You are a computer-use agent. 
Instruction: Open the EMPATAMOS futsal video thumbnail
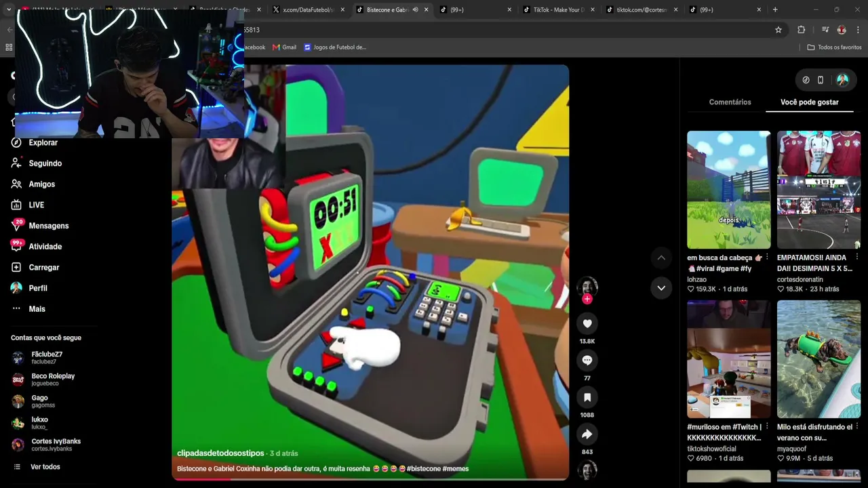818,190
